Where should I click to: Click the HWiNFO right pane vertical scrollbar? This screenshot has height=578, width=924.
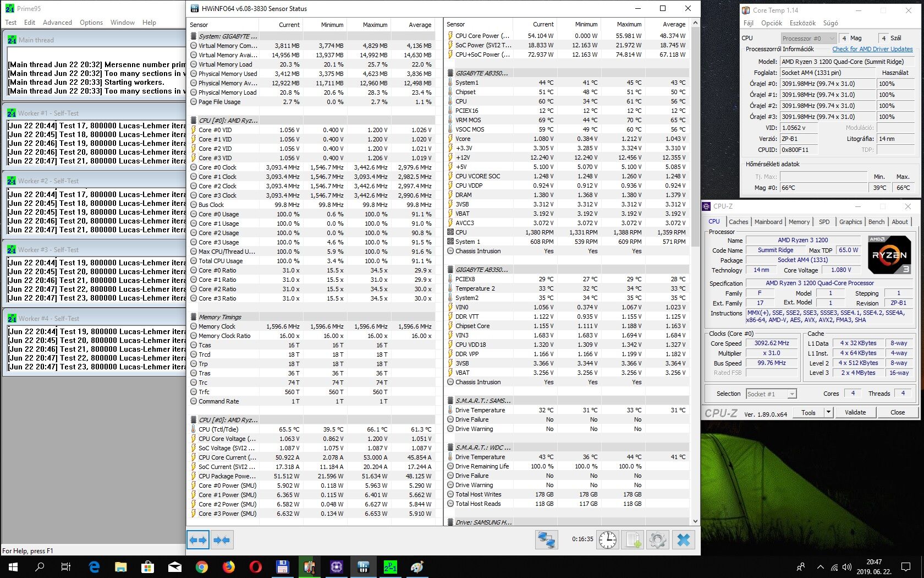[695, 270]
